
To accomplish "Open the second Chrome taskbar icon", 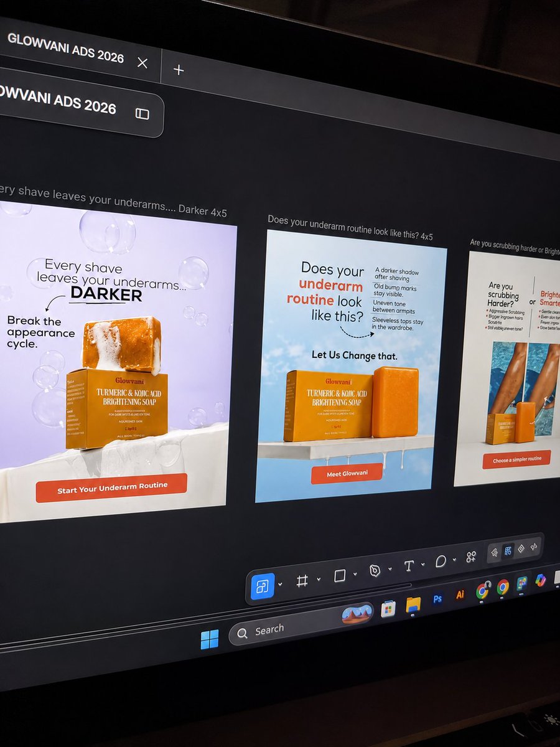I will (503, 586).
